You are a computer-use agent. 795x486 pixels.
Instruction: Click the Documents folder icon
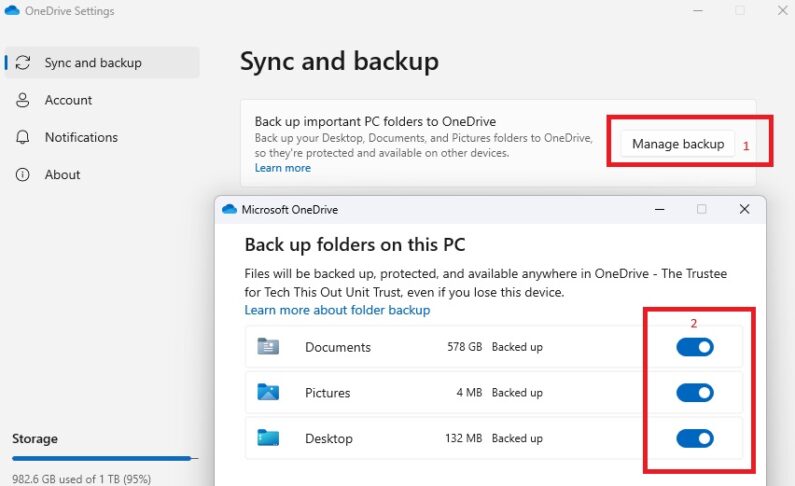(x=268, y=347)
